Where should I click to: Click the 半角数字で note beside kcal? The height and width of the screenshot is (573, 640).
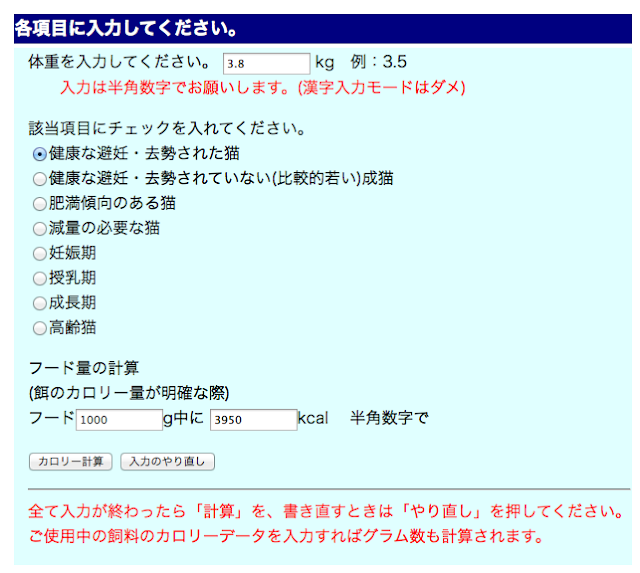pyautogui.click(x=389, y=418)
